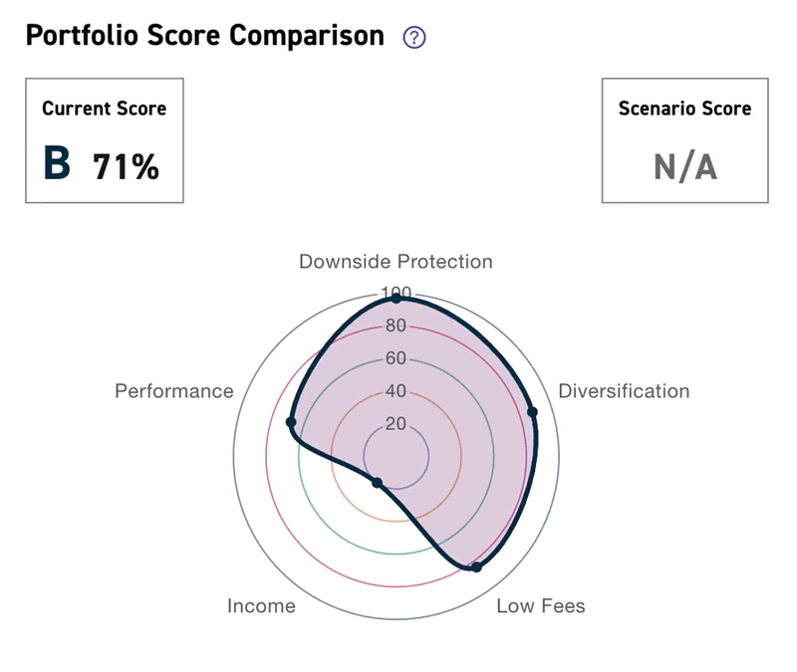Click the Low Fees data point marker
The height and width of the screenshot is (672, 797).
(476, 569)
